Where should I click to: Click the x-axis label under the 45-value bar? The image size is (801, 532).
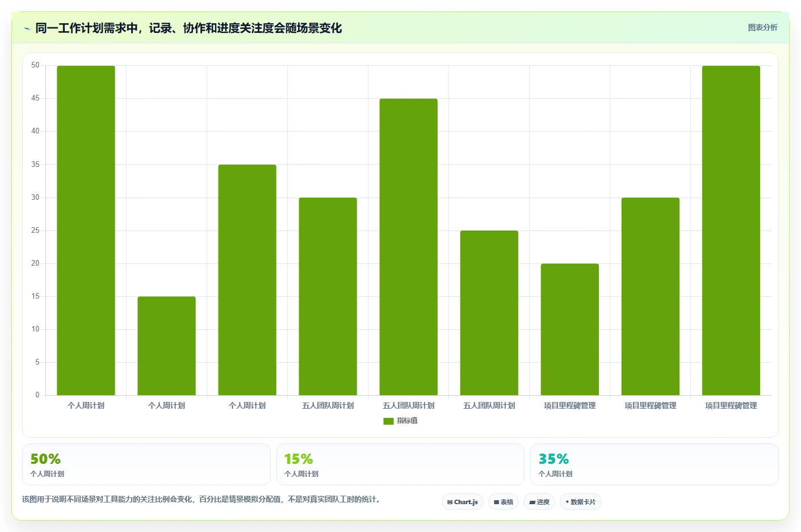tap(408, 405)
